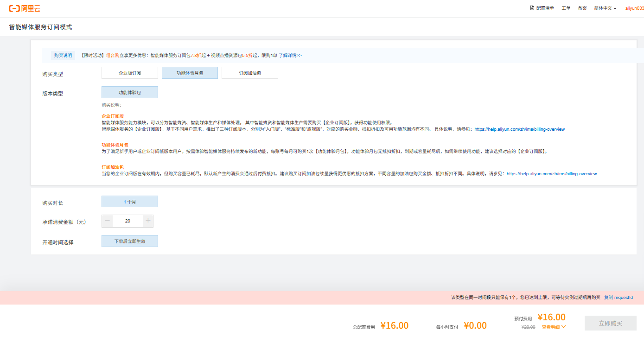Copy requestId from the error banner
Screen dimensions: 644x337
tap(618, 298)
